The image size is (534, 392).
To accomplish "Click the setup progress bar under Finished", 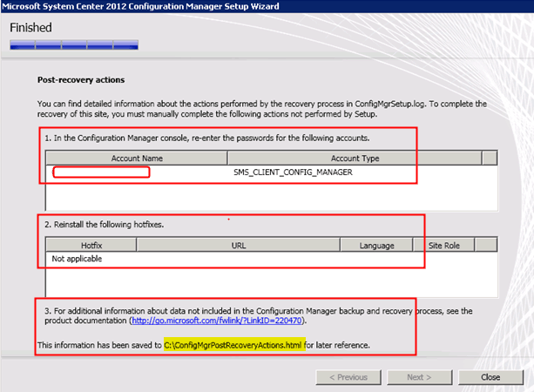I will (x=74, y=45).
